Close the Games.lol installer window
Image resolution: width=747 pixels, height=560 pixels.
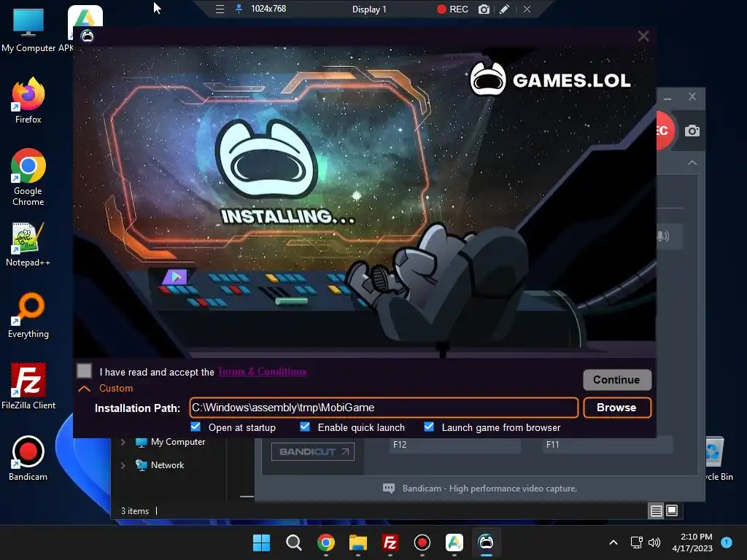(x=643, y=36)
